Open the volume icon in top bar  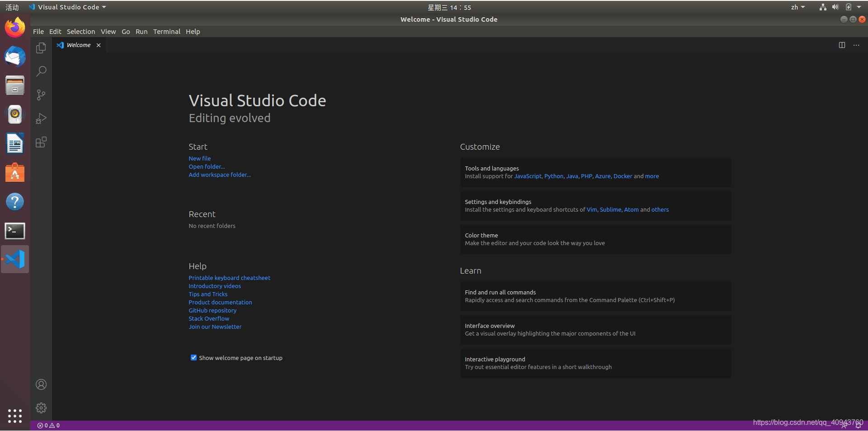[835, 7]
